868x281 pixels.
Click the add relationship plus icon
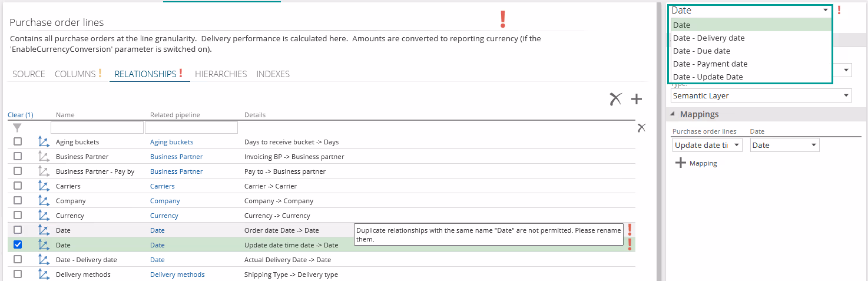click(636, 99)
